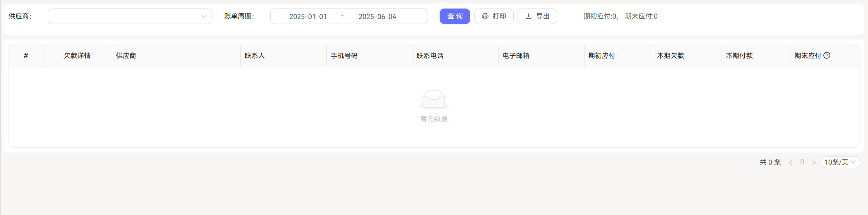Click the current page number 0
The image size is (868, 215).
(x=802, y=162)
